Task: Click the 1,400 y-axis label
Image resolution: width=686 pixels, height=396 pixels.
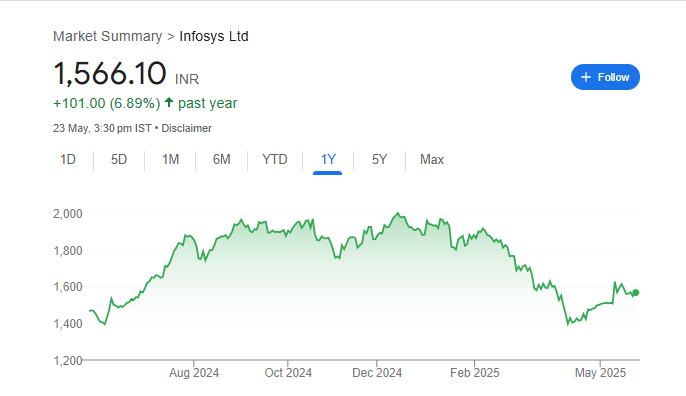Action: pyautogui.click(x=68, y=323)
